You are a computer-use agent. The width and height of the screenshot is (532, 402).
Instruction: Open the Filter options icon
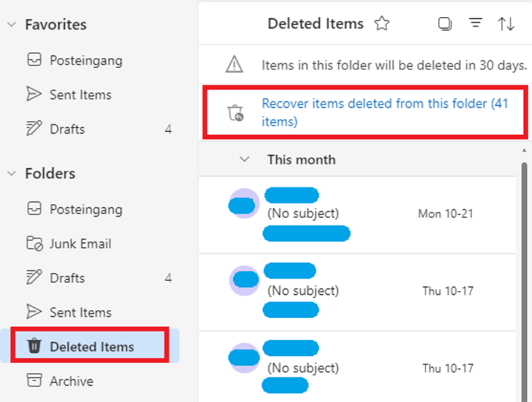(475, 23)
